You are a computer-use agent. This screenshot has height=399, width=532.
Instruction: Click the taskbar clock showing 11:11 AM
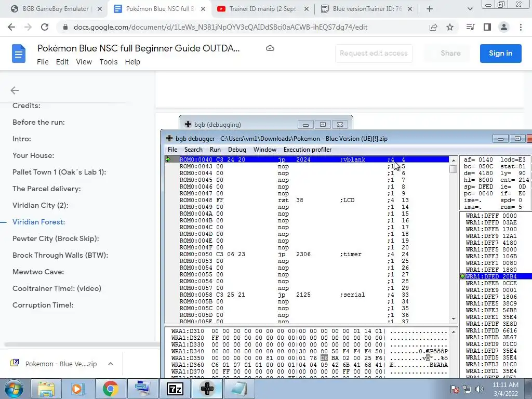506,389
